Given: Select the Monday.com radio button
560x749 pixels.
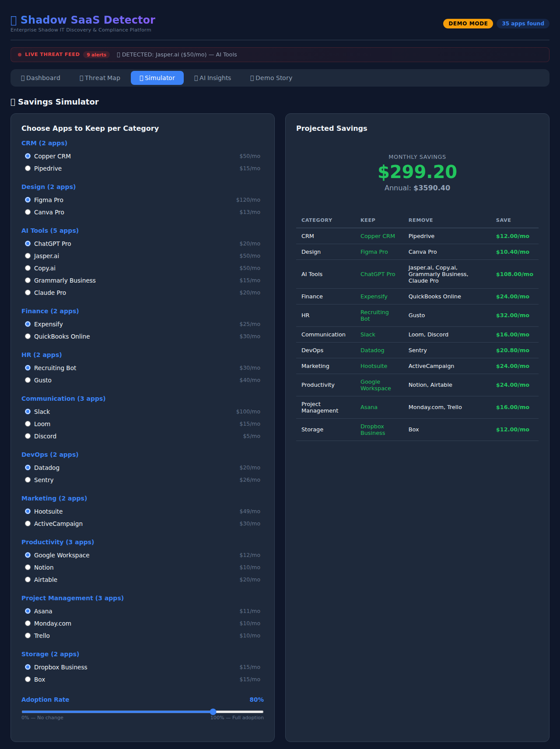Looking at the screenshot, I should (28, 623).
